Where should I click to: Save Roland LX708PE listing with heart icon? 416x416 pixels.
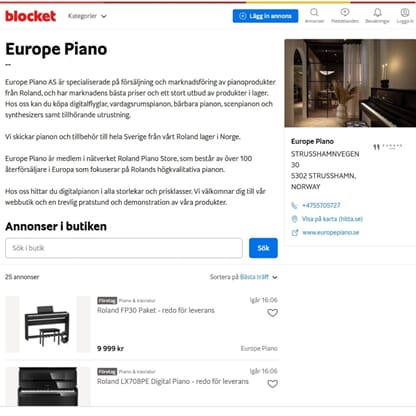point(272,384)
